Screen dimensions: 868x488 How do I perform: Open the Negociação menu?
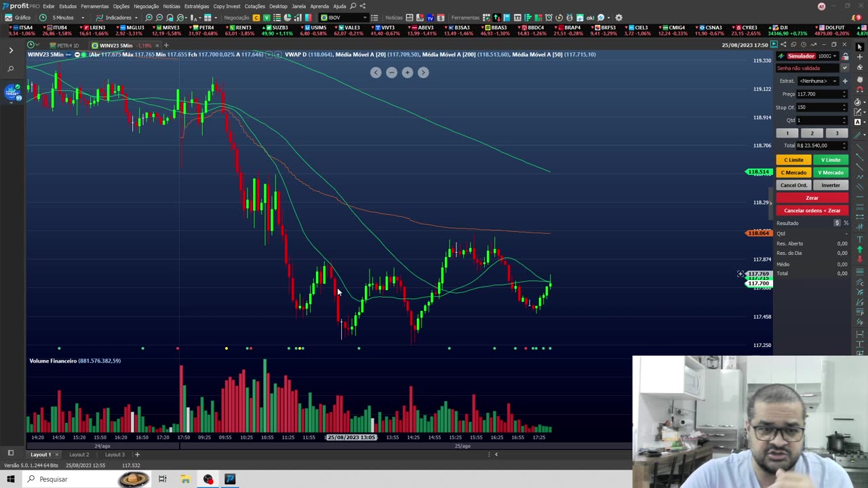point(146,6)
